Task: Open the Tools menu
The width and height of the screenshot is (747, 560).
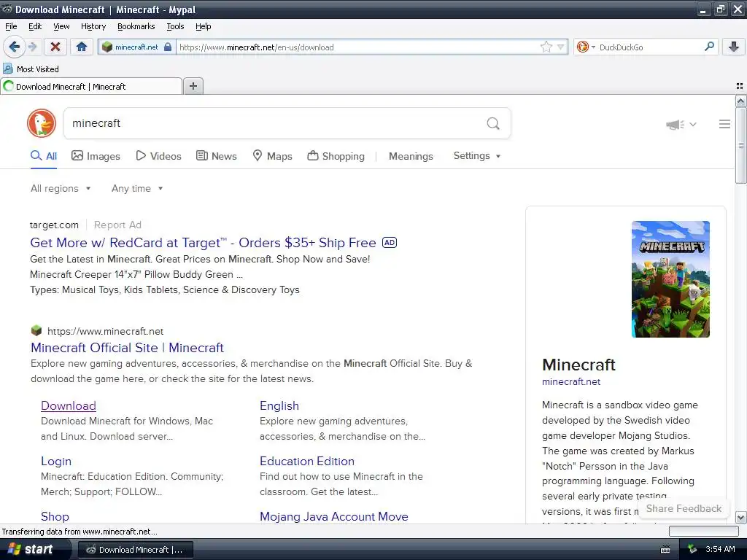Action: click(175, 26)
